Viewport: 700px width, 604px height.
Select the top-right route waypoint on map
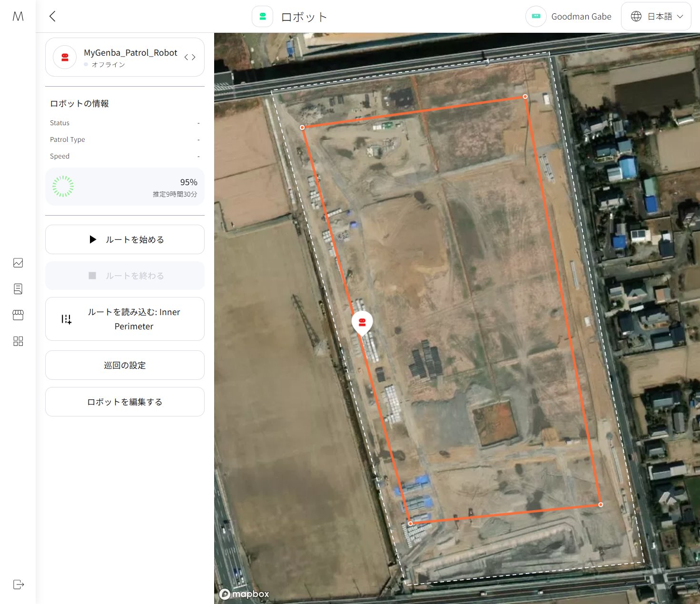525,97
